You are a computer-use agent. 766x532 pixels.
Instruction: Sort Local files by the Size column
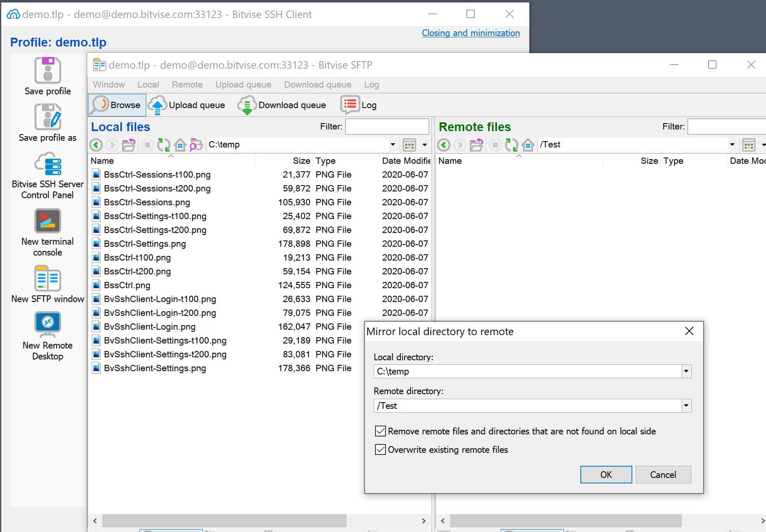284,161
